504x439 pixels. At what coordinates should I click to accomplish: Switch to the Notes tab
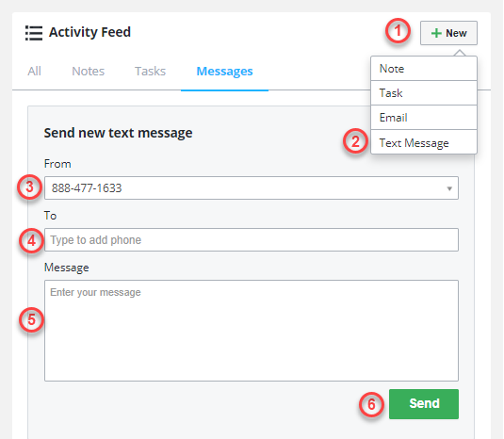(88, 71)
